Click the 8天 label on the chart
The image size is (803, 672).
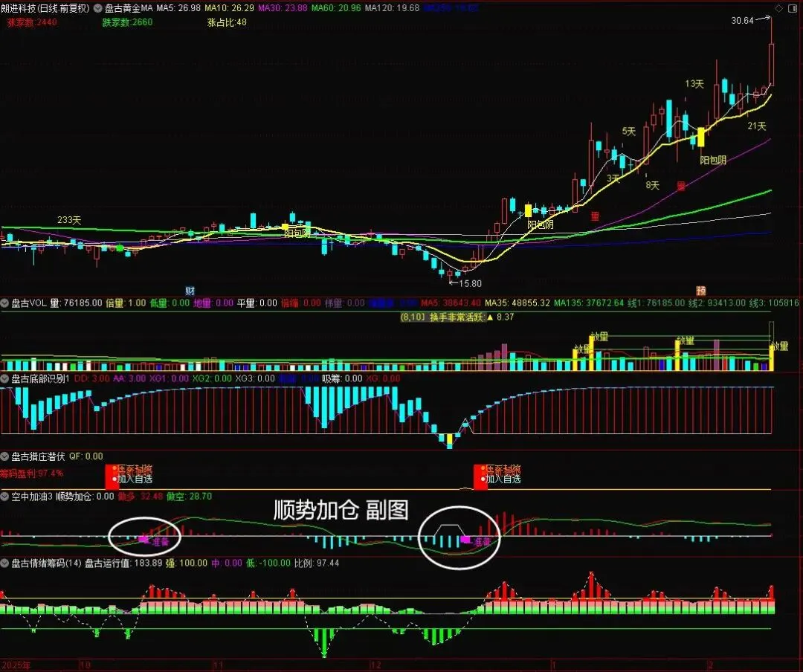click(653, 185)
